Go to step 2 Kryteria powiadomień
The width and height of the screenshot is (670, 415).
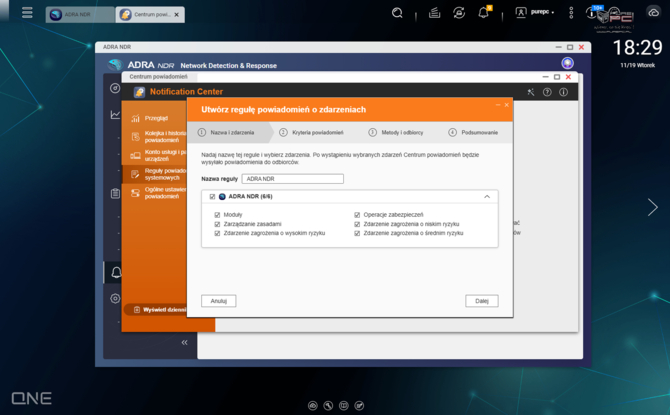(x=311, y=132)
